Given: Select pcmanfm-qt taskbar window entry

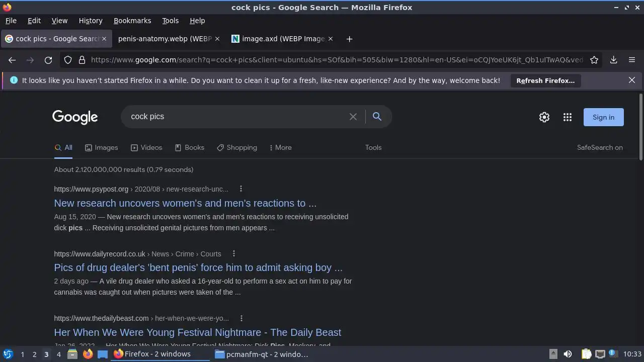Looking at the screenshot, I should tap(262, 354).
